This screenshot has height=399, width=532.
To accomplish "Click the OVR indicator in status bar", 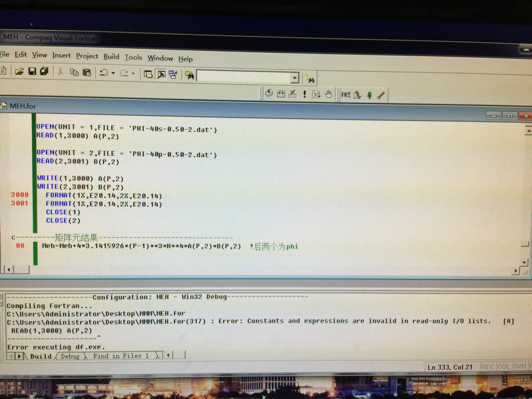I will click(519, 366).
